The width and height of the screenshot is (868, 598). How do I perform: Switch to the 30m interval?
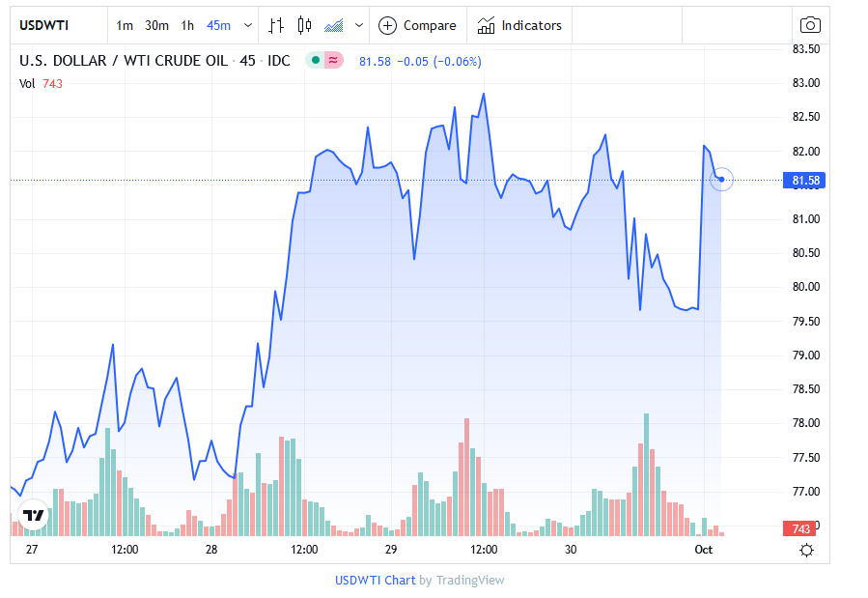(156, 25)
